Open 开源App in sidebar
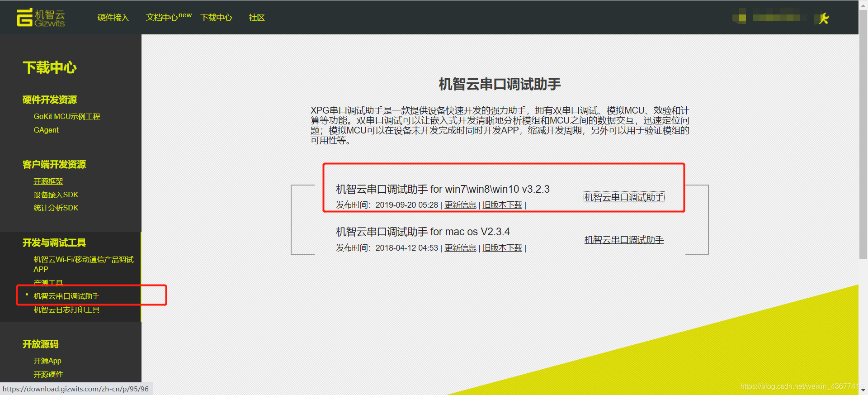This screenshot has height=395, width=868. [x=47, y=361]
